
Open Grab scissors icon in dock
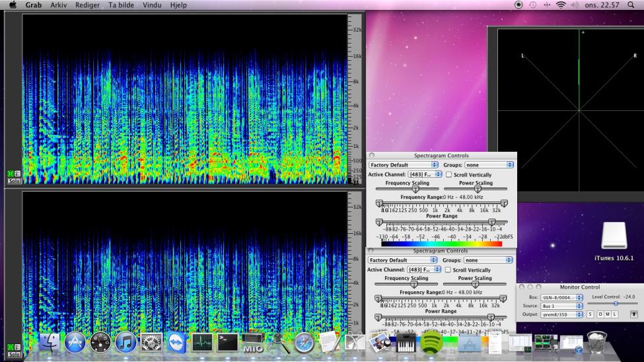click(355, 343)
